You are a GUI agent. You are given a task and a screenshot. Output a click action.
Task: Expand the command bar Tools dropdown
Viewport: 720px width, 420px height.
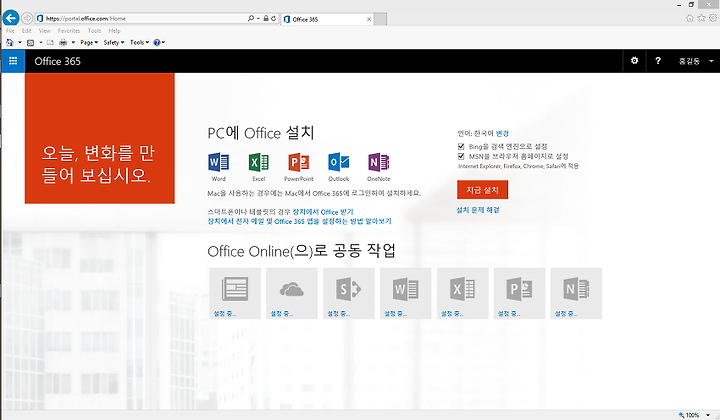pos(140,42)
